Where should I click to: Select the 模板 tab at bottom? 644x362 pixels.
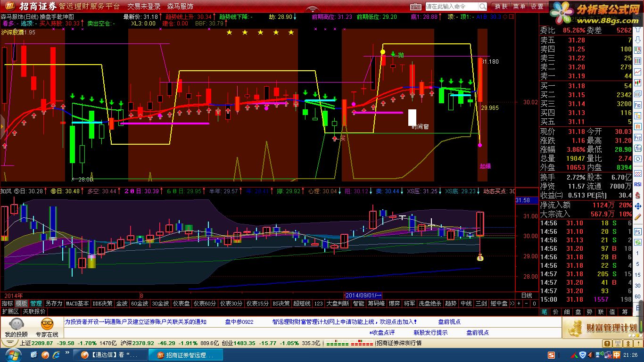(21, 304)
